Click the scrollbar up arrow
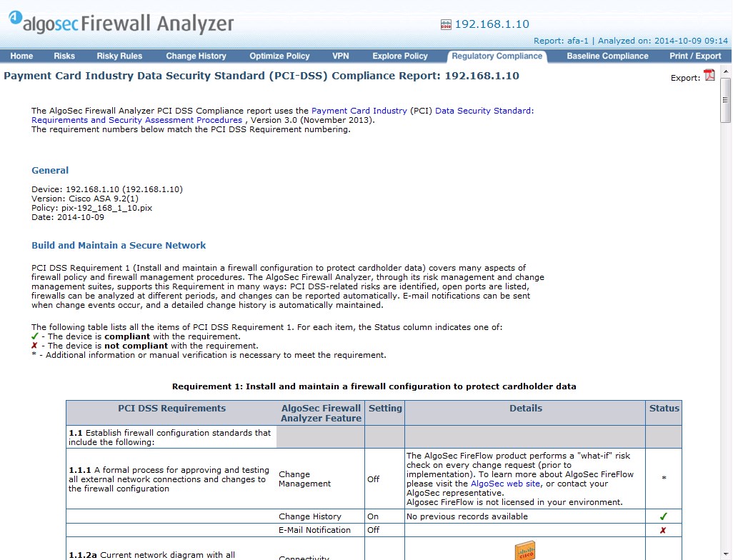Screen dimensions: 733x560 [726, 71]
